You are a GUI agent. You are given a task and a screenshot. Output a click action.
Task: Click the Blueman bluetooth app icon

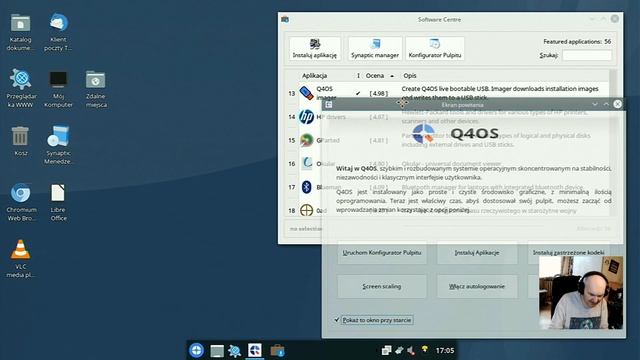click(x=307, y=187)
